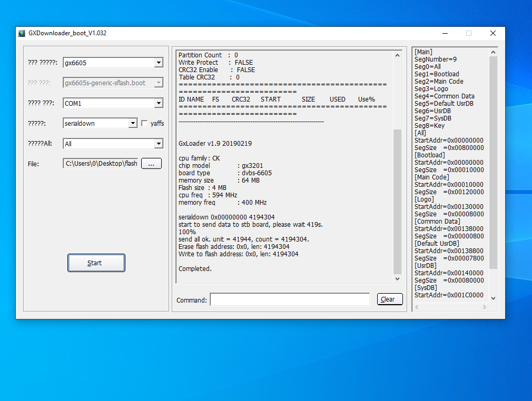Click config panel scroll left arrow

[x=417, y=307]
